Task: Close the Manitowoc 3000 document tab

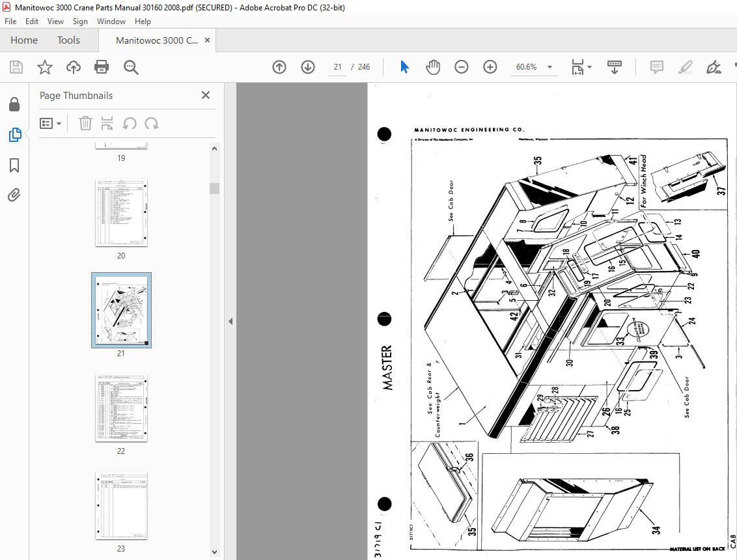Action: point(207,40)
